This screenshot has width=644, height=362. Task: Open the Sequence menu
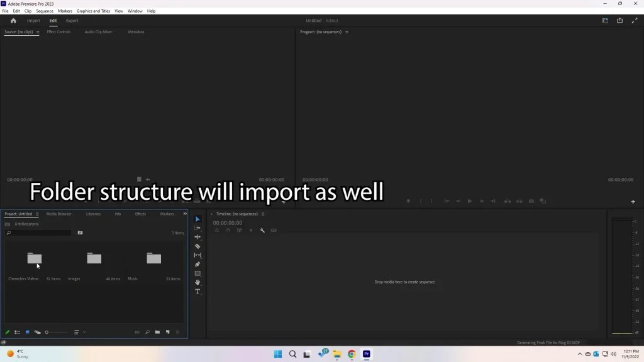point(44,11)
